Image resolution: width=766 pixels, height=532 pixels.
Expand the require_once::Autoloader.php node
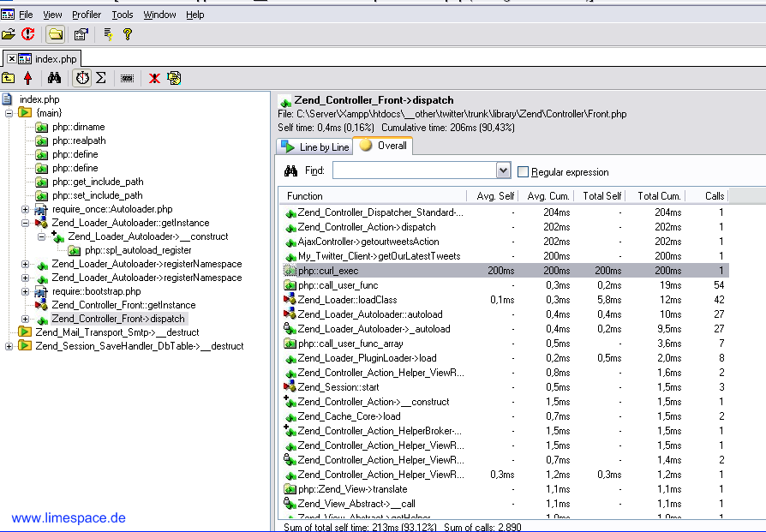(x=25, y=209)
